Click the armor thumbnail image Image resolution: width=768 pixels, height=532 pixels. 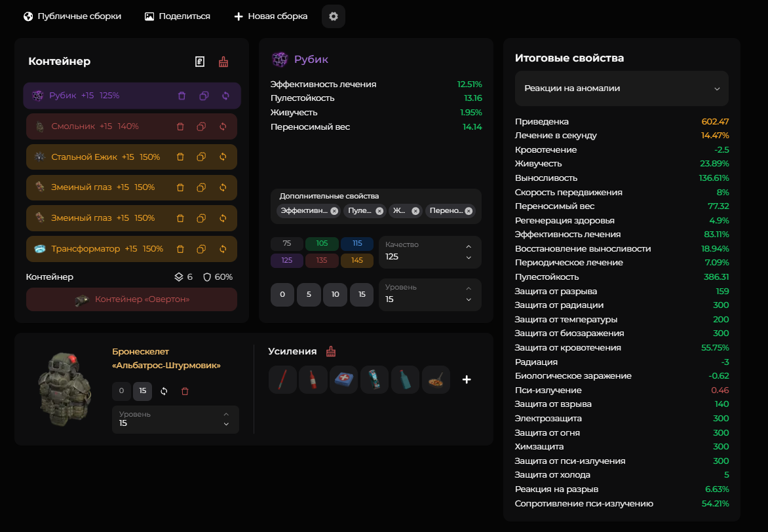tap(66, 389)
